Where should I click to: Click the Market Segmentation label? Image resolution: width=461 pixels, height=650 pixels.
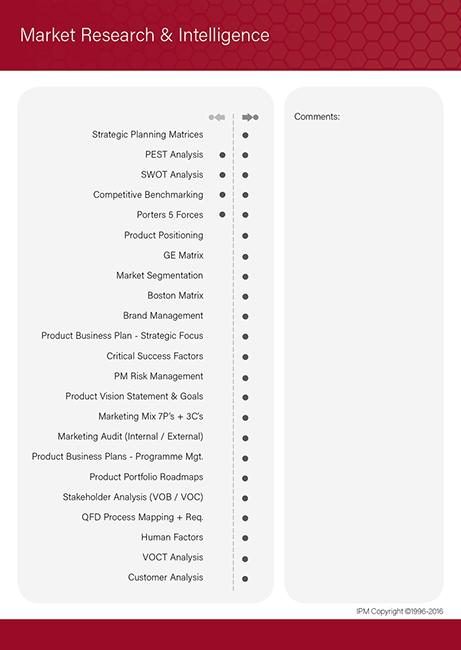tap(160, 276)
